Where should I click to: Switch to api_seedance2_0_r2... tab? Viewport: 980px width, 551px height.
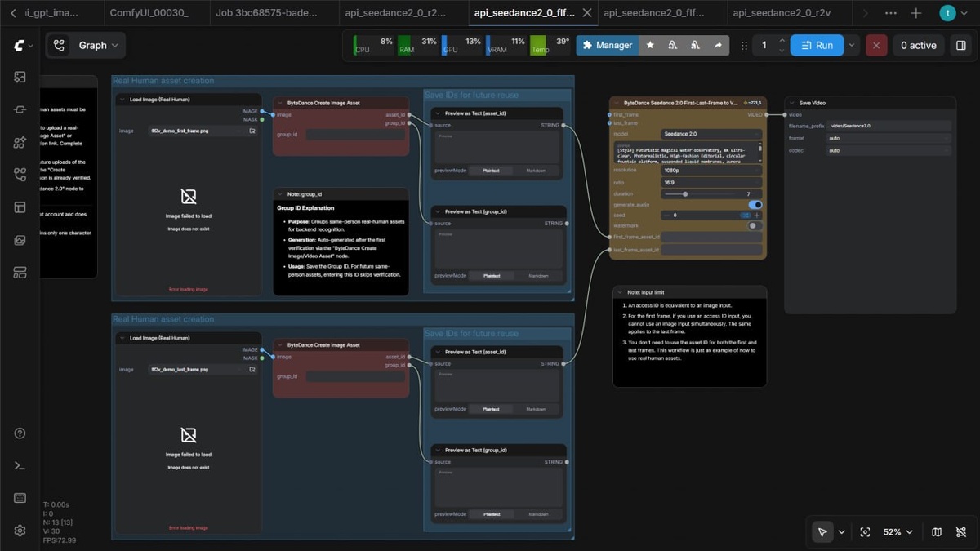click(x=395, y=13)
